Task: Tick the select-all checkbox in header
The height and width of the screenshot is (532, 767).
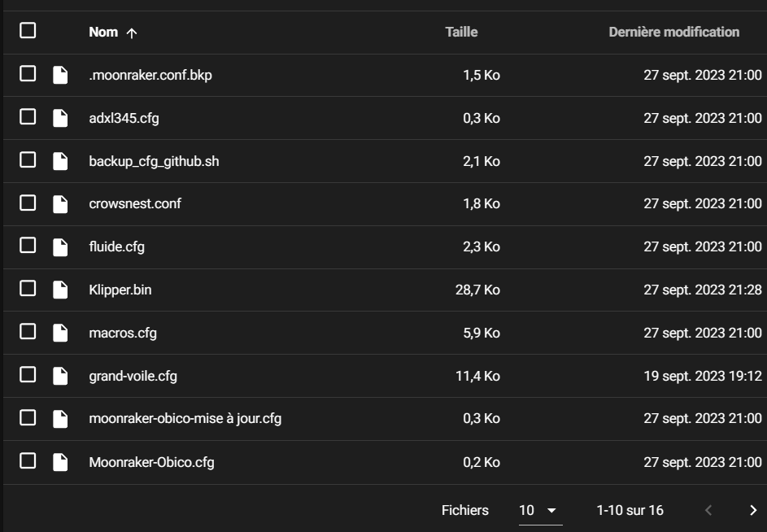Action: coord(28,30)
